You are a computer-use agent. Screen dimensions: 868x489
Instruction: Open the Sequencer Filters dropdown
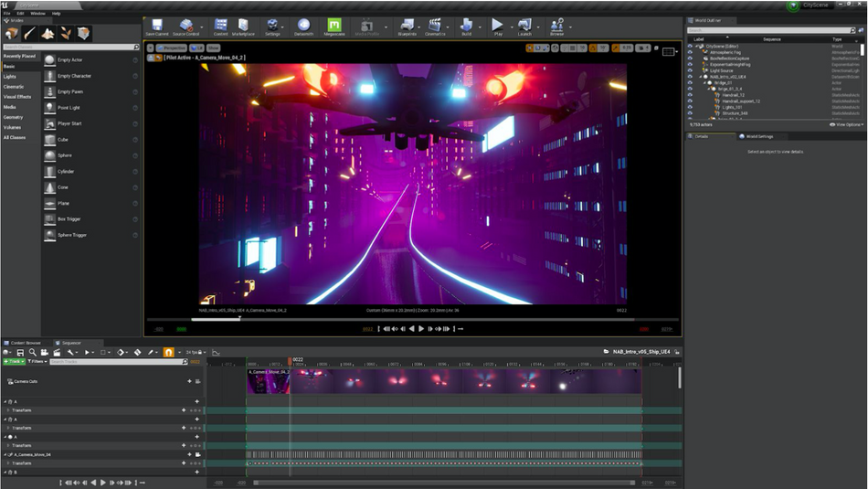(37, 362)
